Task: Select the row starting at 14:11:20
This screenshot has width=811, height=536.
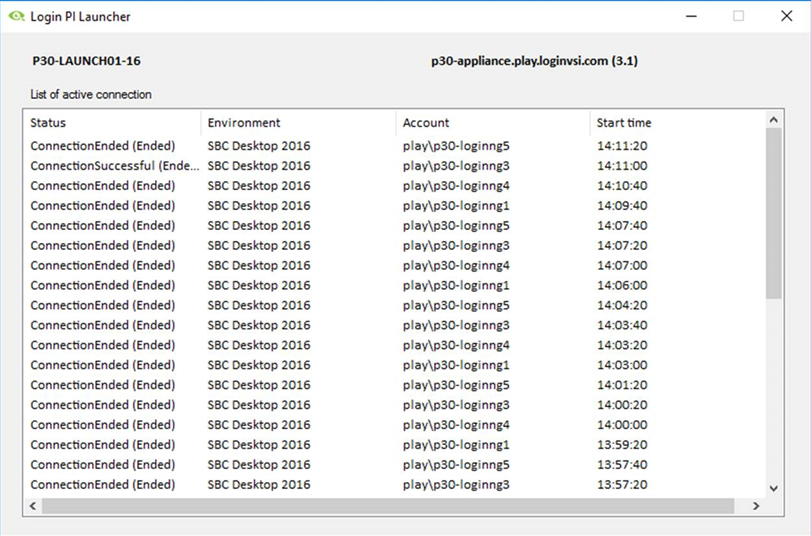Action: [395, 146]
